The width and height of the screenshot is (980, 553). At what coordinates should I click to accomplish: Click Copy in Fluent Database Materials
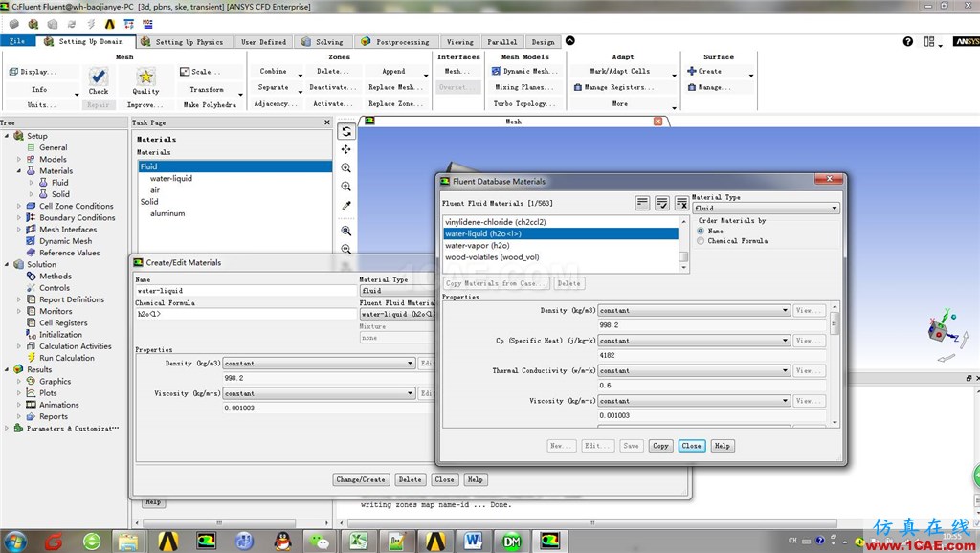point(660,446)
